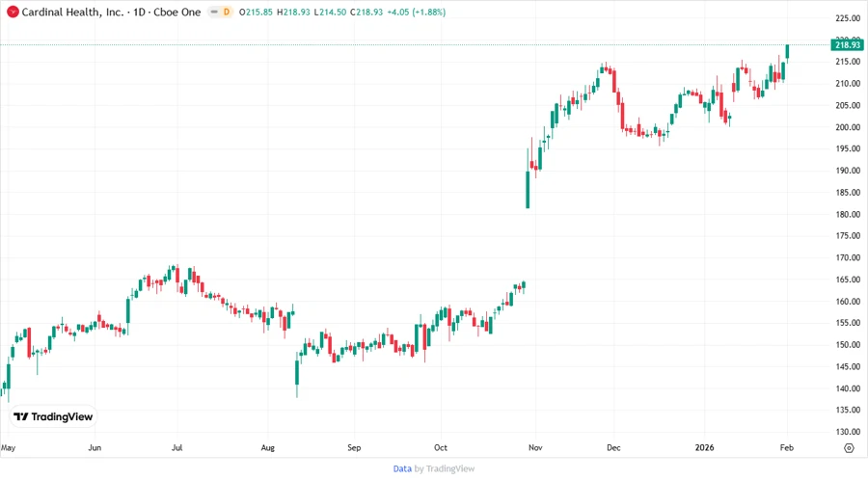Click the open value O215.85
The width and height of the screenshot is (868, 480).
(x=256, y=12)
